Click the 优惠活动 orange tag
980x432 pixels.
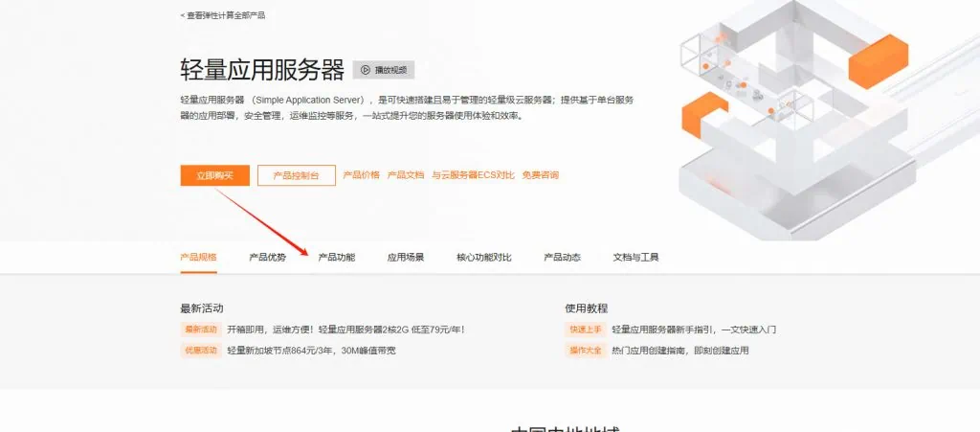201,350
